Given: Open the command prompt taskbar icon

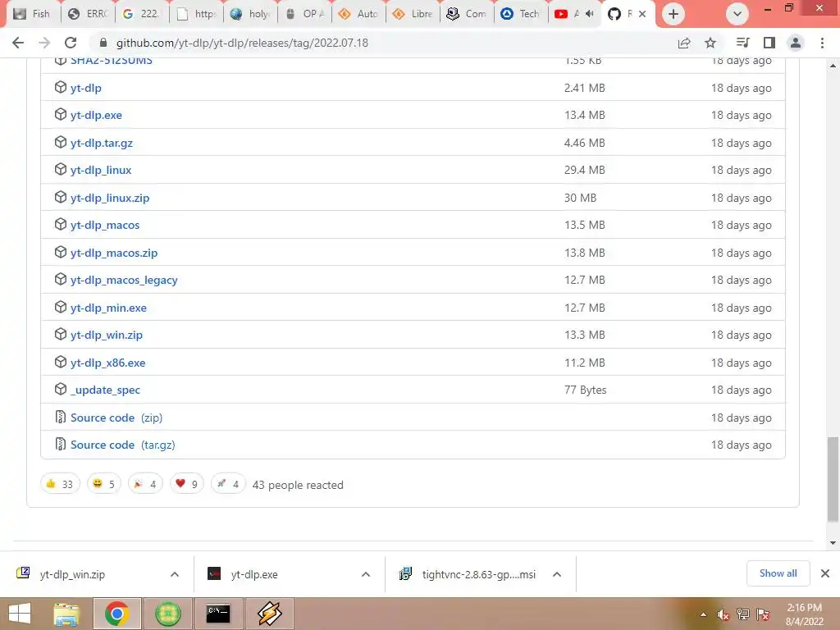Looking at the screenshot, I should pyautogui.click(x=218, y=614).
